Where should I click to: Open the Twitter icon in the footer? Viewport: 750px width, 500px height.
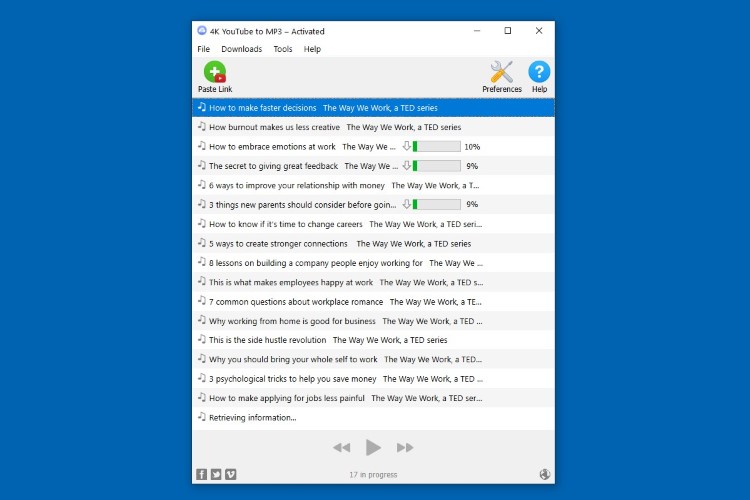216,474
